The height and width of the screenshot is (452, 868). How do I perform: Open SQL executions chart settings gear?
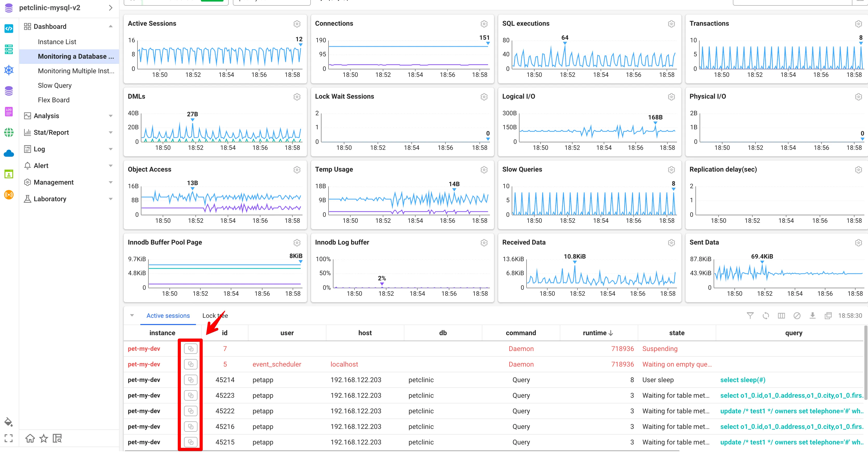(x=671, y=24)
